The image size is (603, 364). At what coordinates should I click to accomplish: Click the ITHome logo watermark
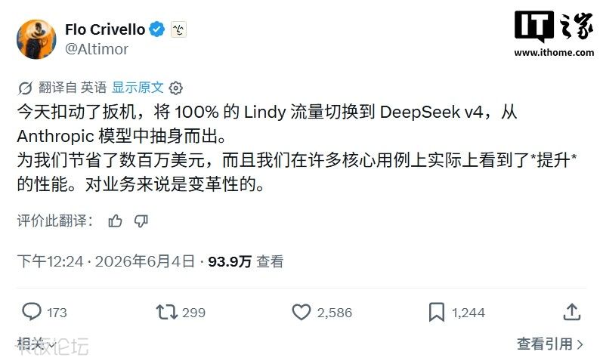point(554,34)
